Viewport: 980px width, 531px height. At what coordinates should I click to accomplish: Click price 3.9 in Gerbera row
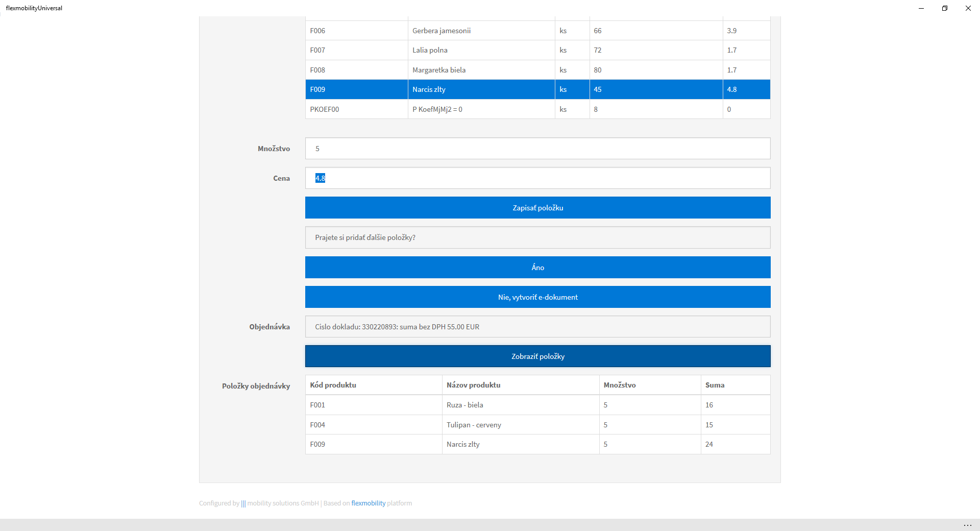[746, 31]
